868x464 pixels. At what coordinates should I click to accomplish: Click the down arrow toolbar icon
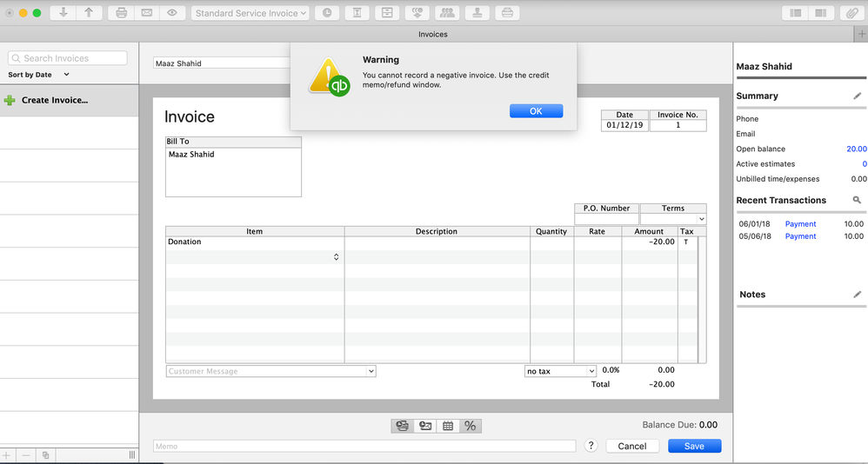[63, 13]
